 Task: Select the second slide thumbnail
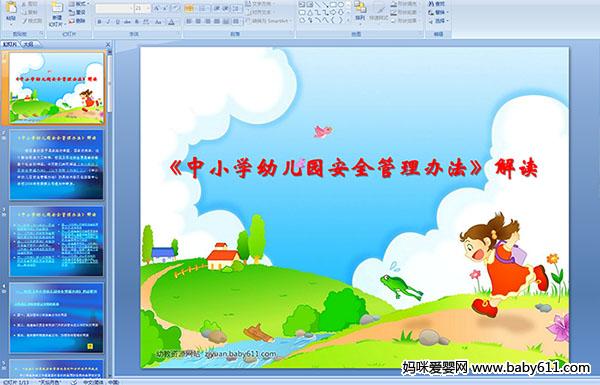[56, 165]
